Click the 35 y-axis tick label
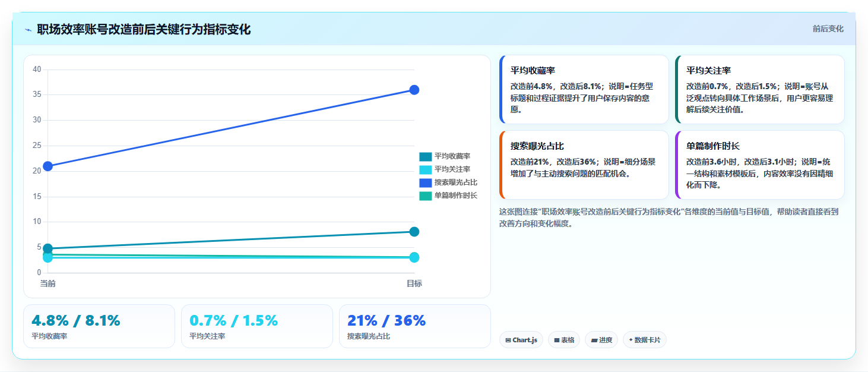 click(37, 94)
